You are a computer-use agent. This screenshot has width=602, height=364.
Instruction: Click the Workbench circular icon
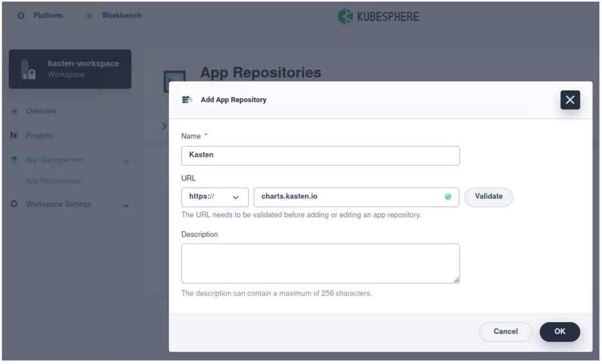[x=89, y=15]
